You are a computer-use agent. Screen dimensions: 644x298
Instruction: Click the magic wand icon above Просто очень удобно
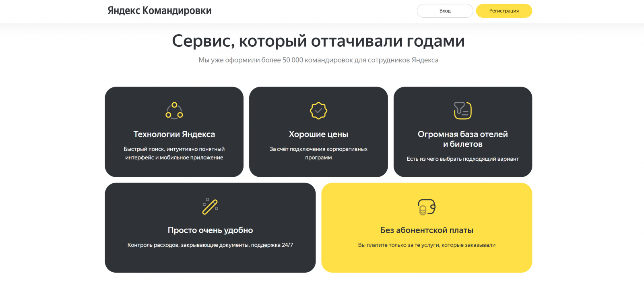pyautogui.click(x=210, y=207)
